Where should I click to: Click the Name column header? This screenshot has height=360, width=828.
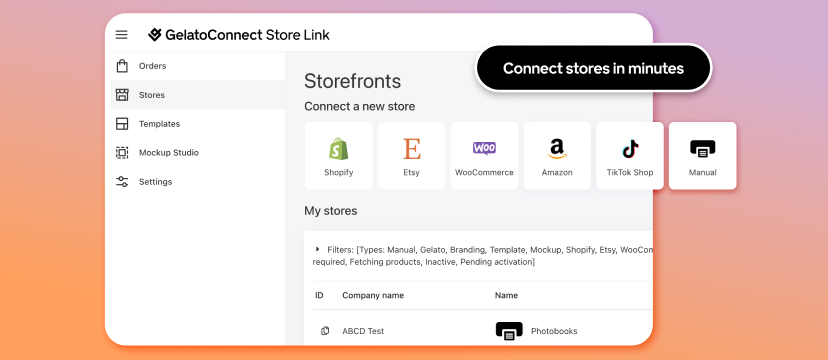506,295
